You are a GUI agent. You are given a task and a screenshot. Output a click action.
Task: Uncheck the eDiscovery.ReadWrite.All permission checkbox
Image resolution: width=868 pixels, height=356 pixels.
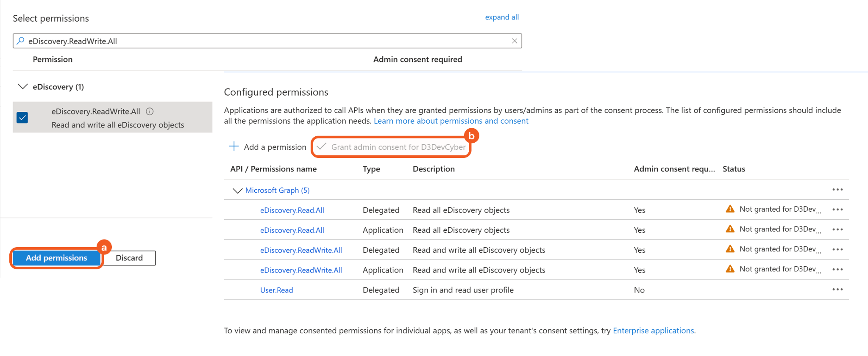tap(22, 118)
